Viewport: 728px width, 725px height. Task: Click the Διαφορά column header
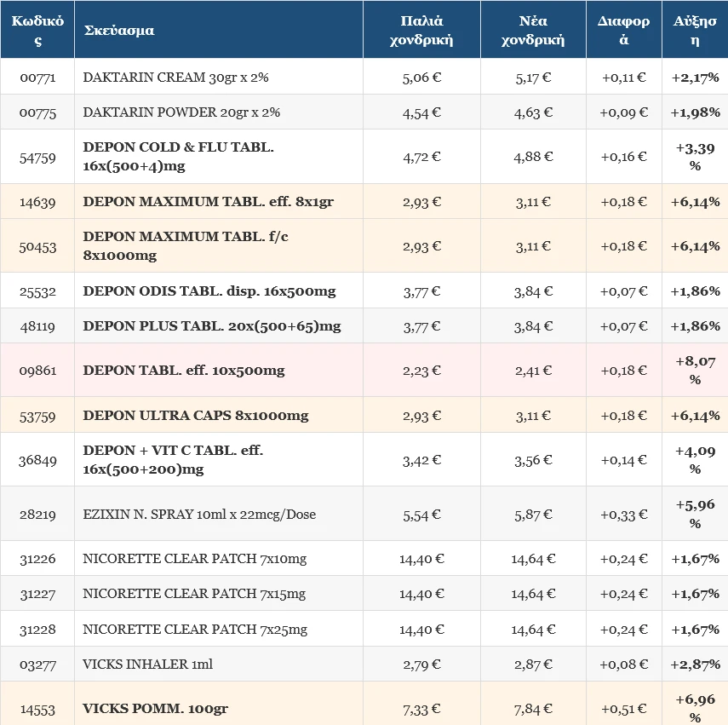tap(623, 30)
